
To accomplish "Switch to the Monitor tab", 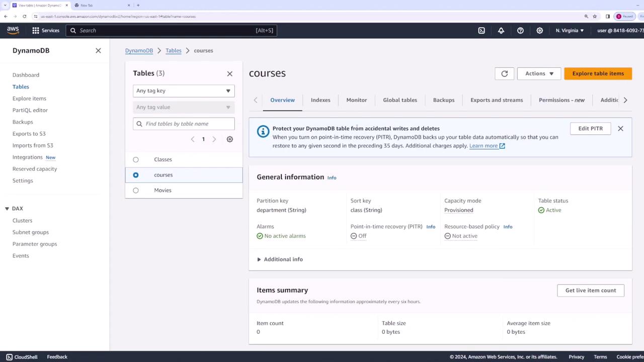I will (357, 100).
